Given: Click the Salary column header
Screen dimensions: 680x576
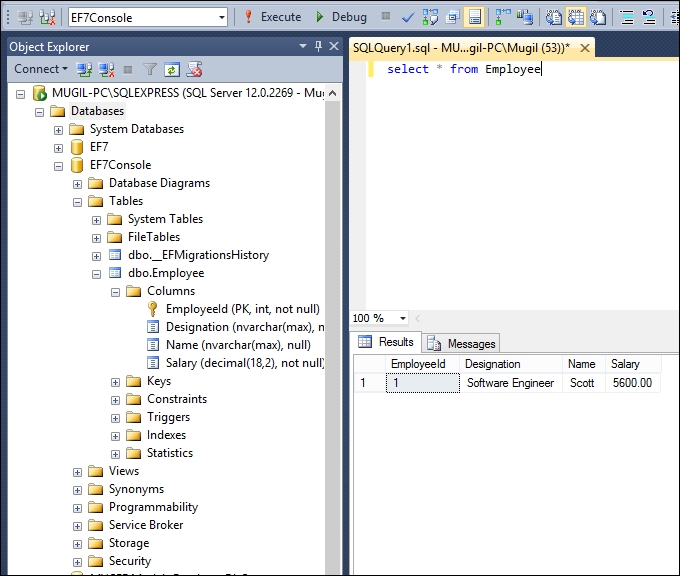Looking at the screenshot, I should [x=633, y=363].
